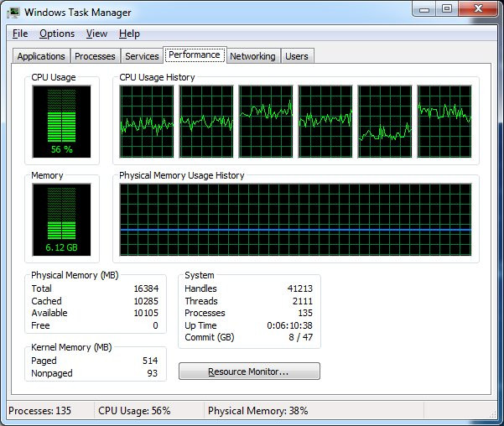
Task: Click the Memory meter showing 6.12 GB
Action: click(x=62, y=220)
